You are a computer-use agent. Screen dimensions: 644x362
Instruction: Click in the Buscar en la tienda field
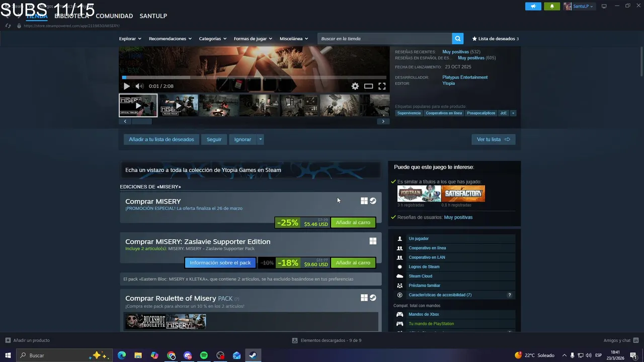[x=384, y=39]
